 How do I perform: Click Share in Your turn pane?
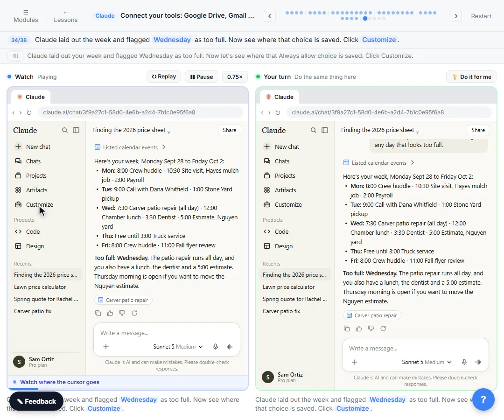tap(478, 130)
